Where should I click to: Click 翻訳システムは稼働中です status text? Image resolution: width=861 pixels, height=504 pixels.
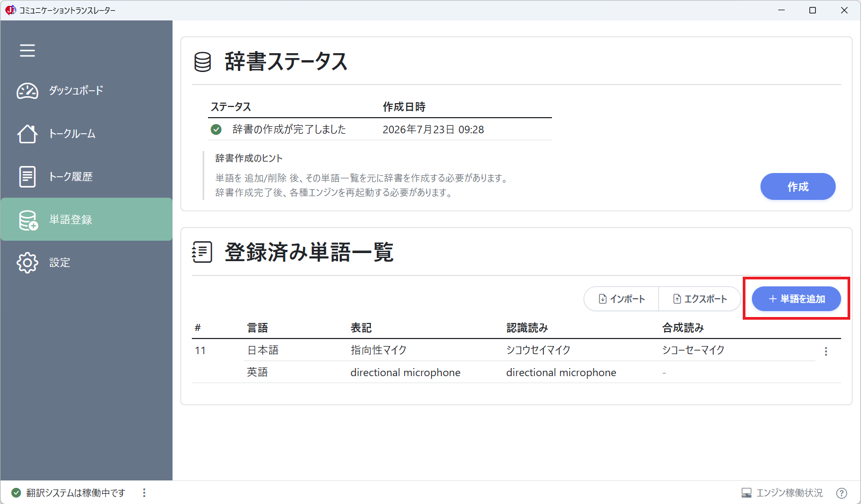[76, 493]
